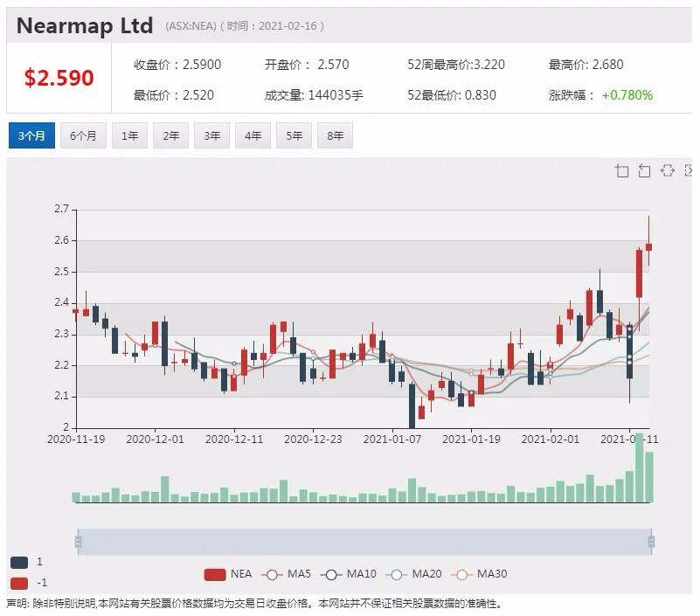Click the 开盘价： 2.570 value
The width and height of the screenshot is (700, 616).
pos(307,65)
